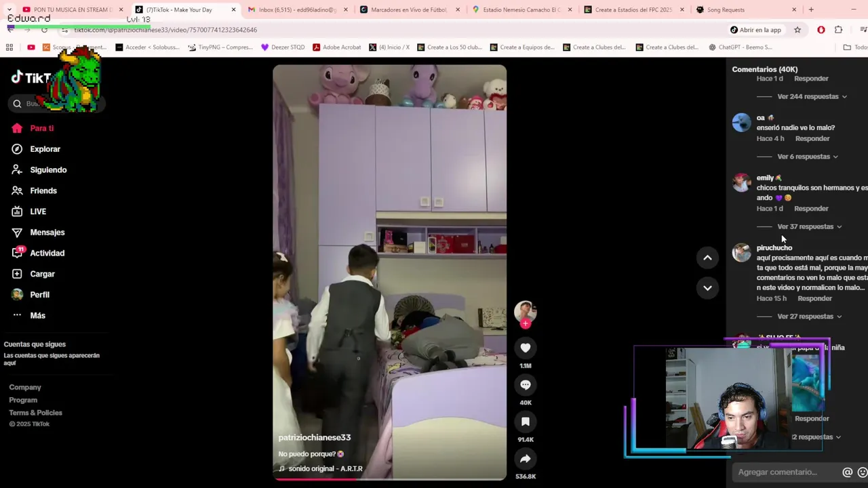868x488 pixels.
Task: Open a new browser tab
Action: click(x=811, y=9)
